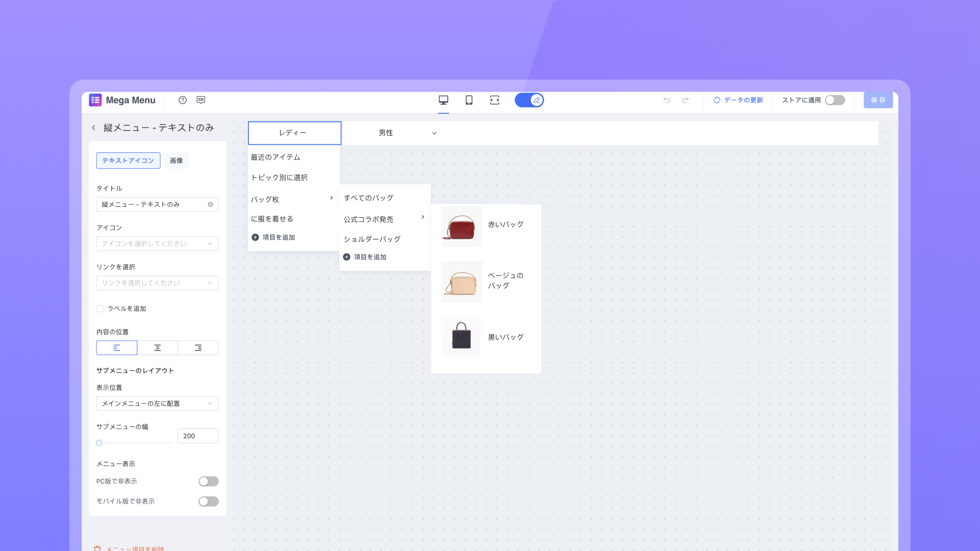Click the redo arrow icon

coord(685,100)
